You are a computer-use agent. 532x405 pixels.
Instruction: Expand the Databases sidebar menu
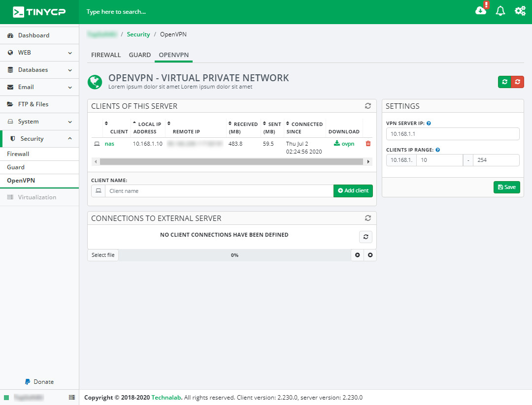[39, 70]
